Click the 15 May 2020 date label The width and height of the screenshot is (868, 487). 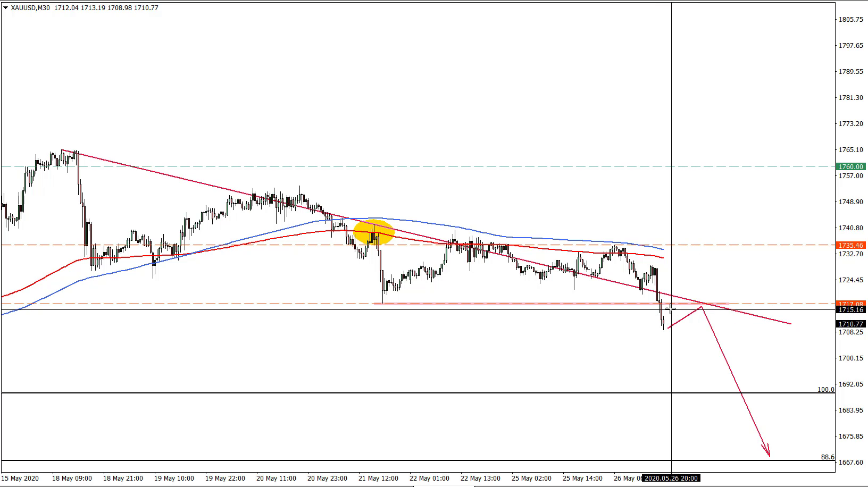pyautogui.click(x=20, y=478)
